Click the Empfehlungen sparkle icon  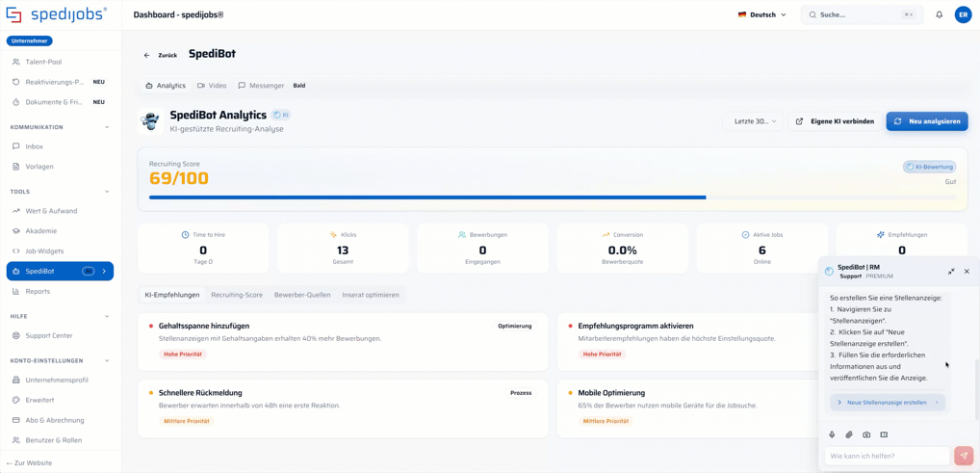point(881,235)
